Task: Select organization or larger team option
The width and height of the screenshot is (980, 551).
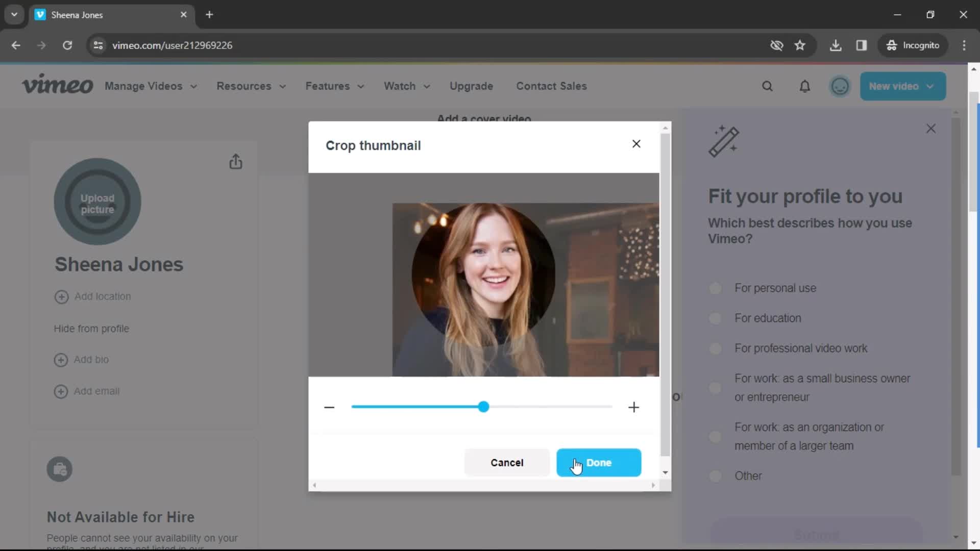Action: click(715, 437)
